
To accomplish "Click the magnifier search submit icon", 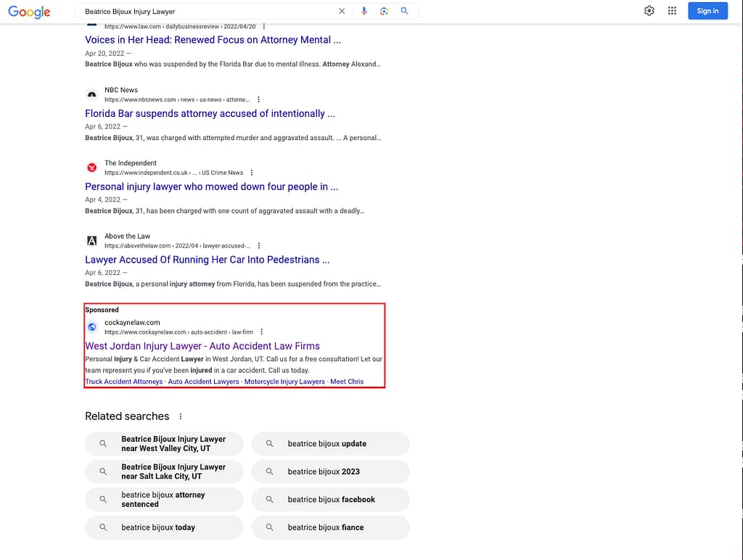I will 404,11.
